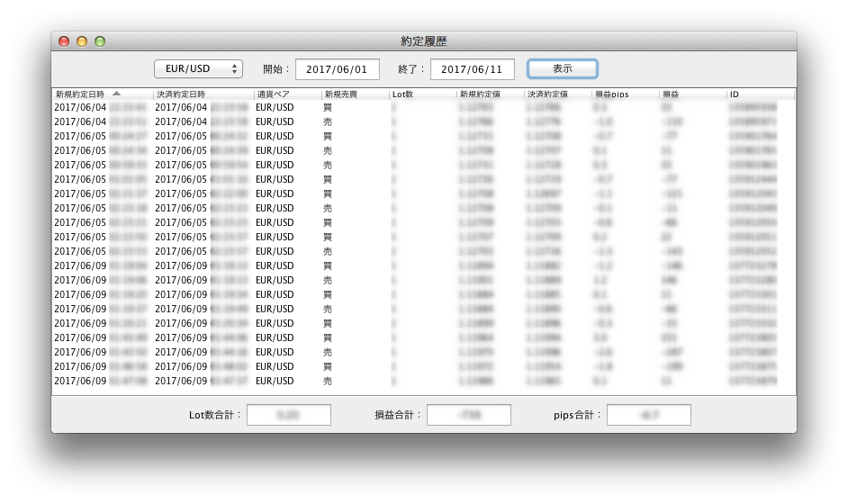This screenshot has width=848, height=504.
Task: Click the 損益 column header
Action: (693, 94)
